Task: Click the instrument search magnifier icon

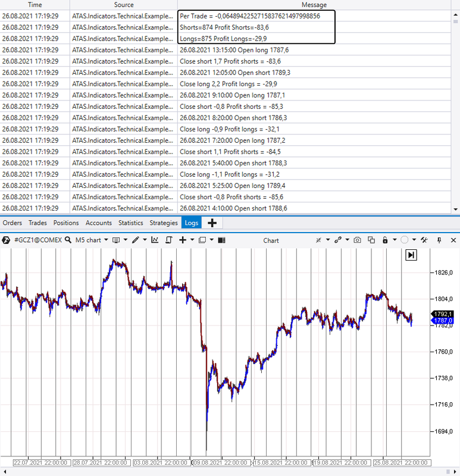Action: [x=68, y=240]
